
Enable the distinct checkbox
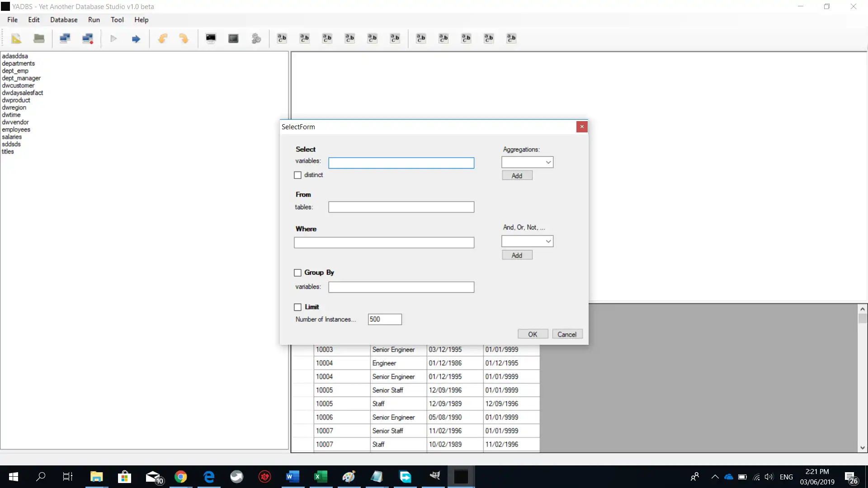(x=297, y=175)
